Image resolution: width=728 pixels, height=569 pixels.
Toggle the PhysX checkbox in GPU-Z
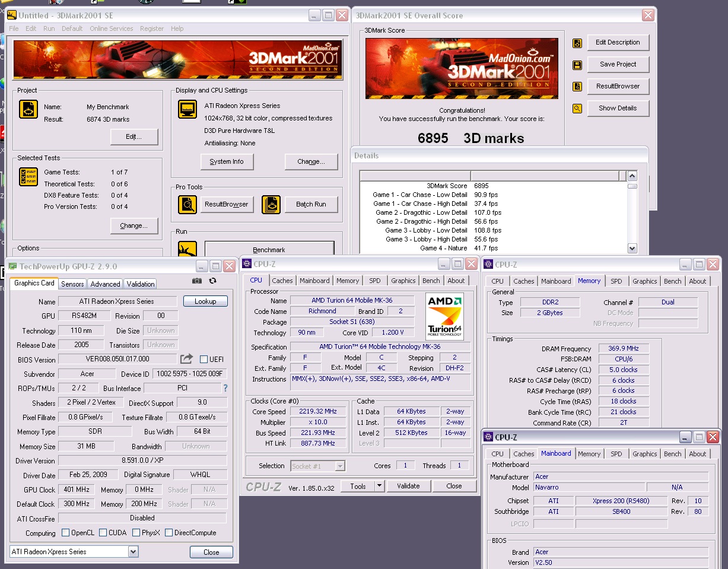[136, 532]
